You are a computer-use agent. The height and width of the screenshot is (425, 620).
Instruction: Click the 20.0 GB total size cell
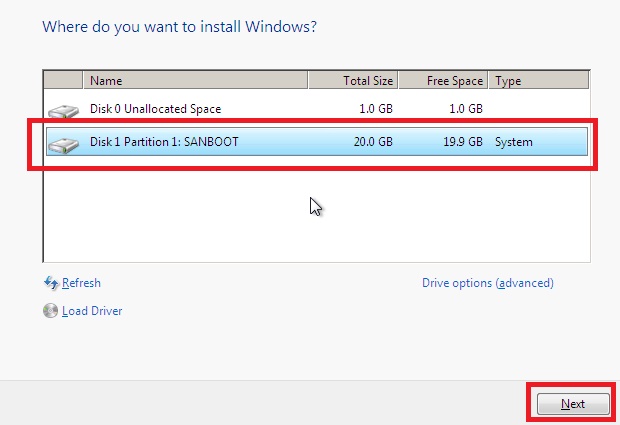click(373, 142)
